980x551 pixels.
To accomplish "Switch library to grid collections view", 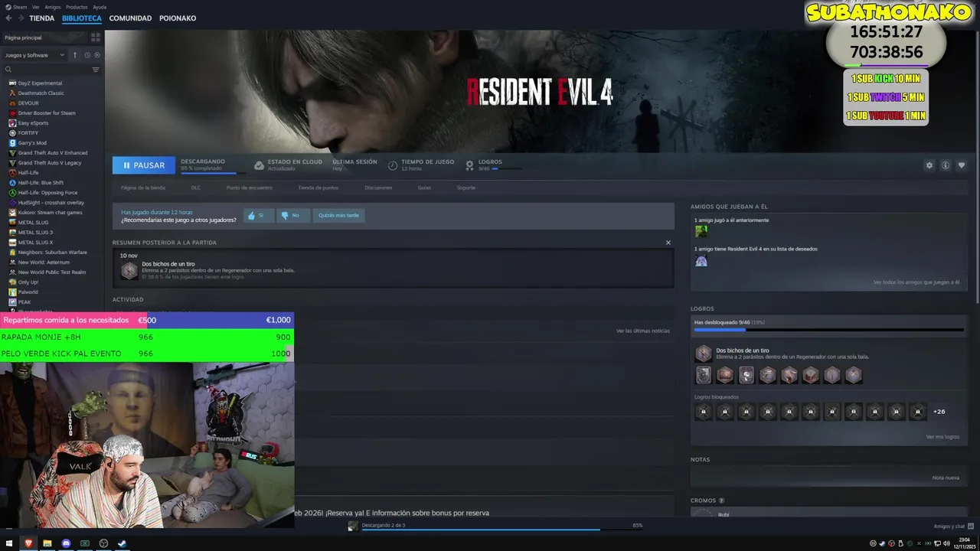I will click(x=96, y=37).
